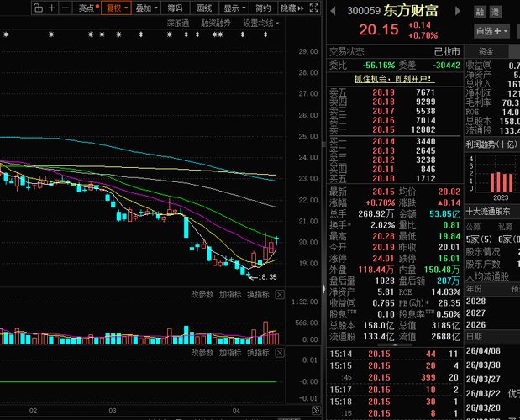The width and height of the screenshot is (520, 420).
Task: Click 加指标 in the bottom indicator panel
Action: click(x=230, y=353)
